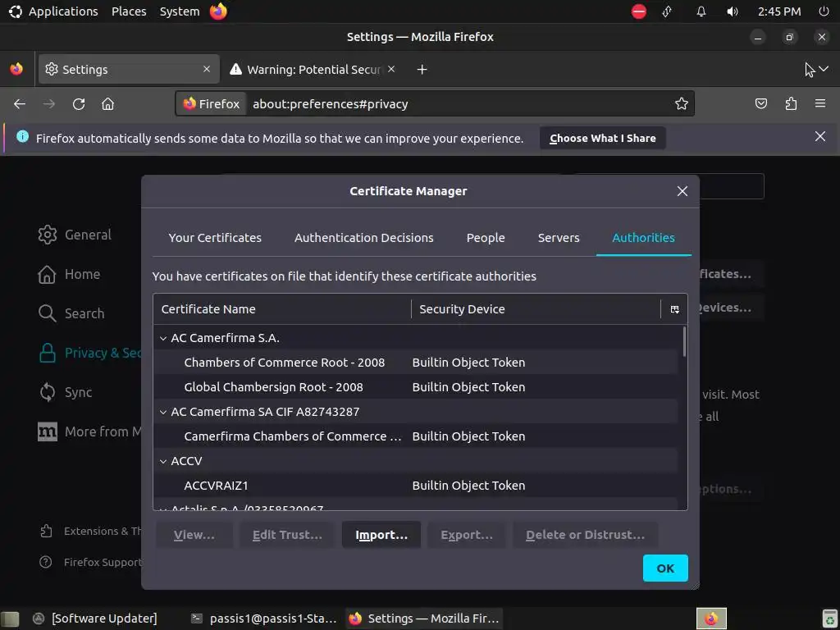
Task: Open the trash icon in taskbar
Action: point(830,619)
